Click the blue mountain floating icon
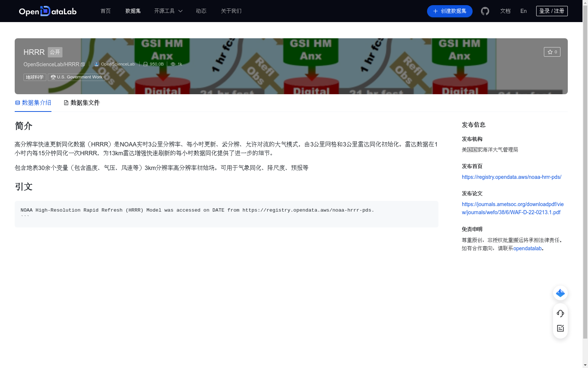588x368 pixels. 560,293
